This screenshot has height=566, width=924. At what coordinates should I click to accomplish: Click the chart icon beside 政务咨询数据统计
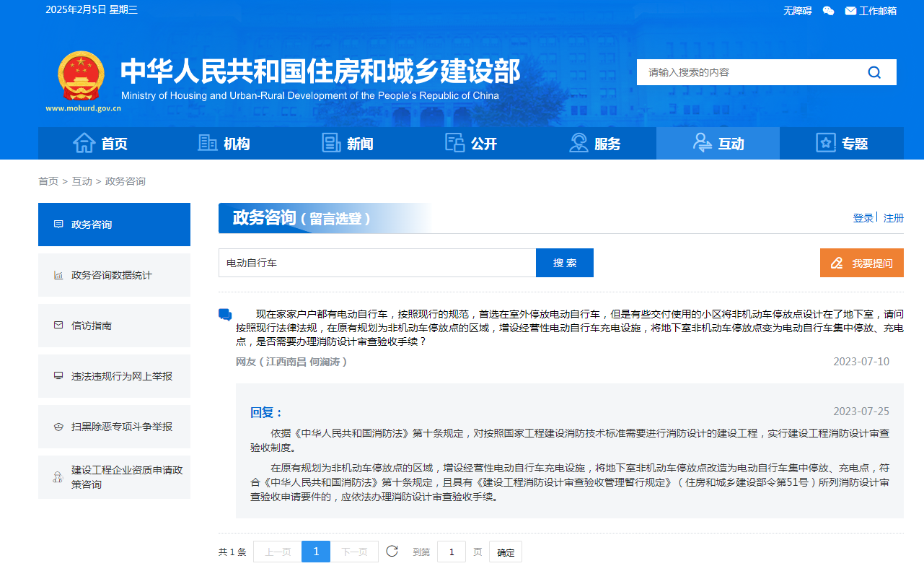58,275
